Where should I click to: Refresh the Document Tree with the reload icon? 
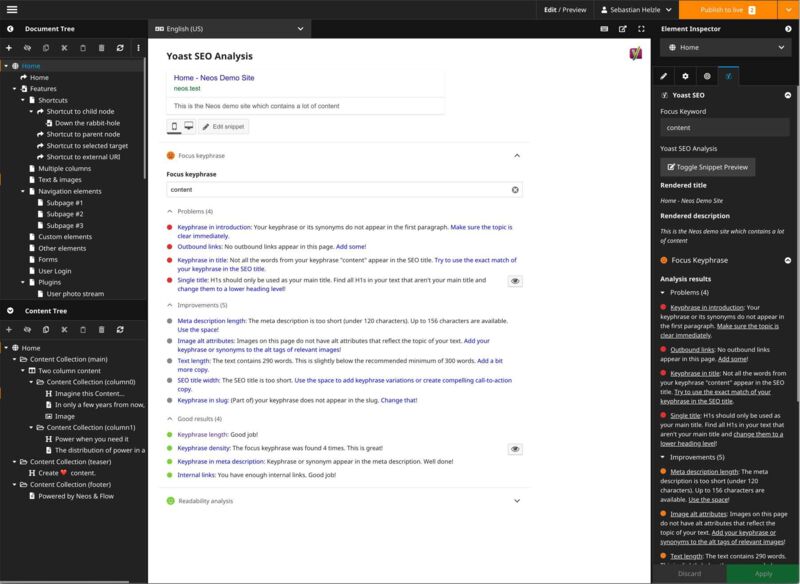point(121,48)
